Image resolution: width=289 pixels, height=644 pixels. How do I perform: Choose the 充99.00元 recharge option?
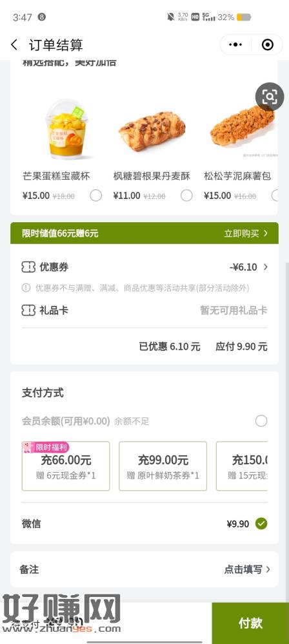coord(163,466)
